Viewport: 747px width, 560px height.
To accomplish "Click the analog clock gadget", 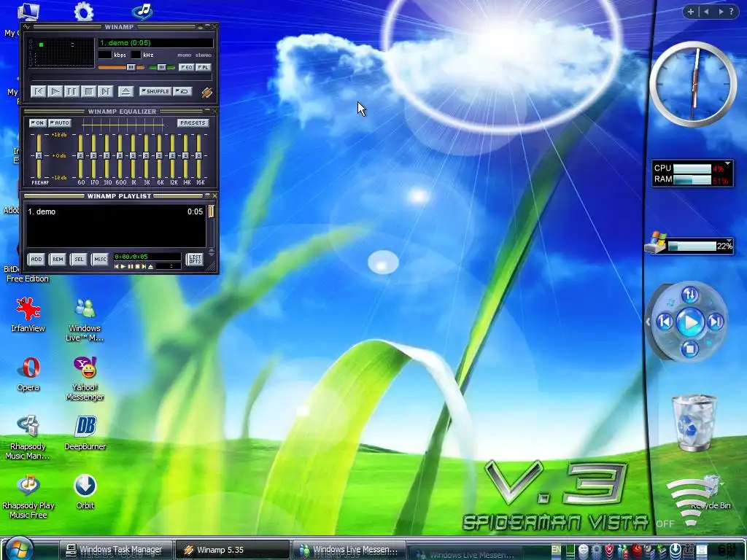I will (693, 84).
